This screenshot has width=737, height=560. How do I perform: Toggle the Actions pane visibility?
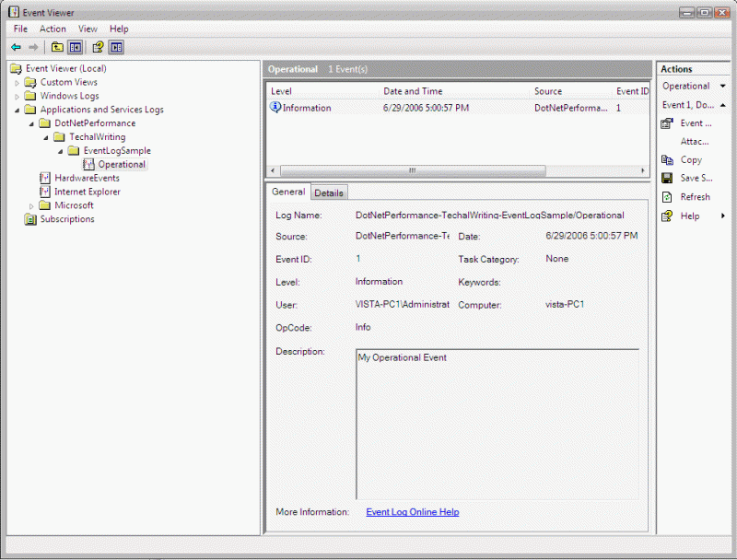click(116, 44)
